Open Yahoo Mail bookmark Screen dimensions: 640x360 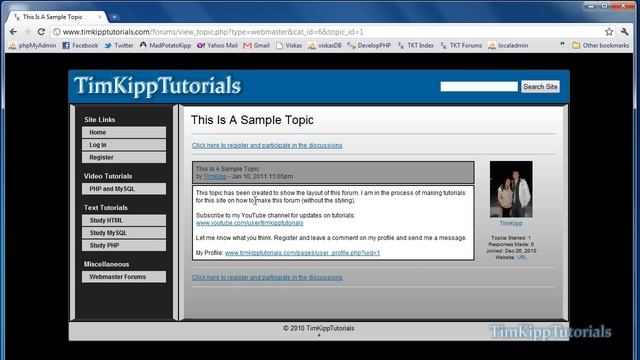[217, 45]
